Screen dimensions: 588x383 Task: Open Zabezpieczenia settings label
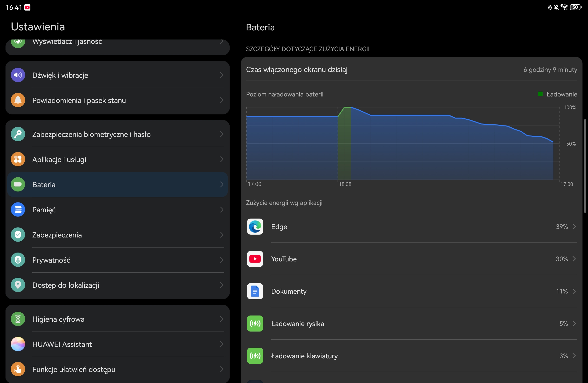coord(57,235)
